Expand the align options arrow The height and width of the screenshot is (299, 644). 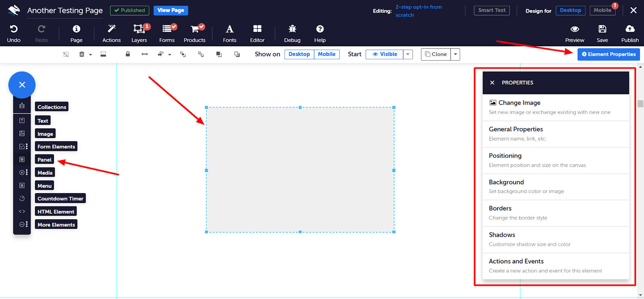pos(170,55)
